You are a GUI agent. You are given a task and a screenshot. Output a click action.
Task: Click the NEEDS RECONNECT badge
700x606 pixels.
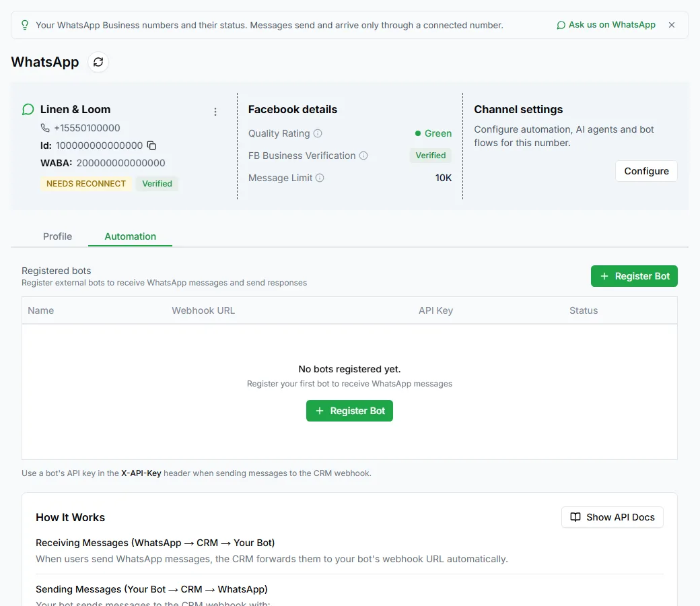(85, 184)
